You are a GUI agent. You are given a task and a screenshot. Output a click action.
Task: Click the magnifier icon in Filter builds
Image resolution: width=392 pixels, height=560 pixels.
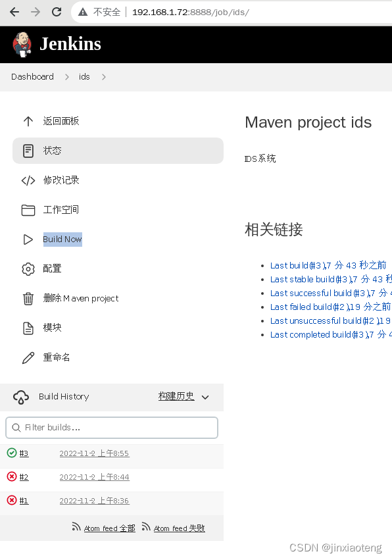point(16,428)
